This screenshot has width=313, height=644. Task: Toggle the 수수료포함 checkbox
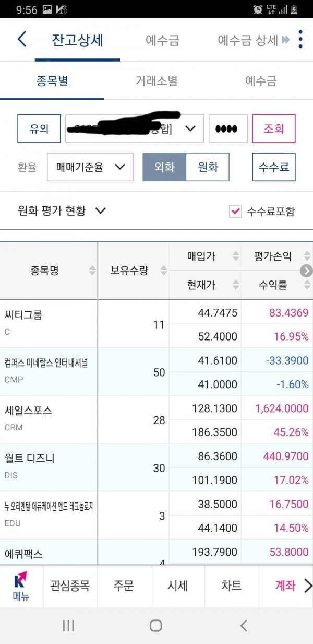point(235,211)
